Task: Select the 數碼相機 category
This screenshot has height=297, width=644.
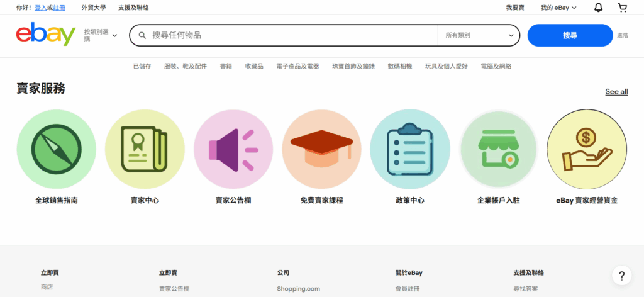Action: click(x=400, y=66)
